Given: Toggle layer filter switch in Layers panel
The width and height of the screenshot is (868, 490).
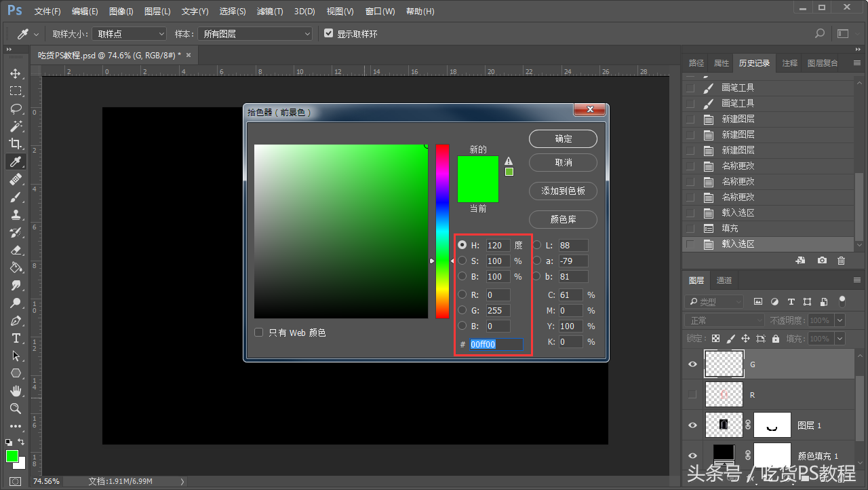Looking at the screenshot, I should tap(842, 301).
